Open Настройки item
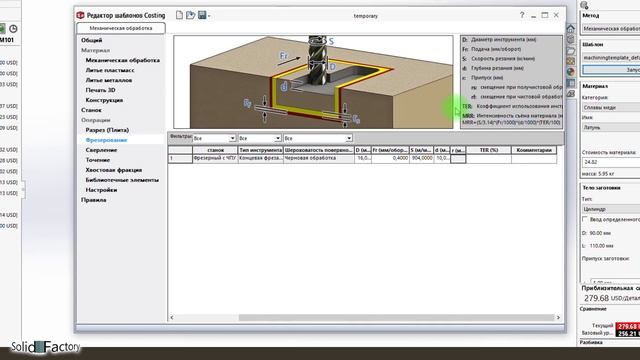640x360 pixels. click(101, 190)
